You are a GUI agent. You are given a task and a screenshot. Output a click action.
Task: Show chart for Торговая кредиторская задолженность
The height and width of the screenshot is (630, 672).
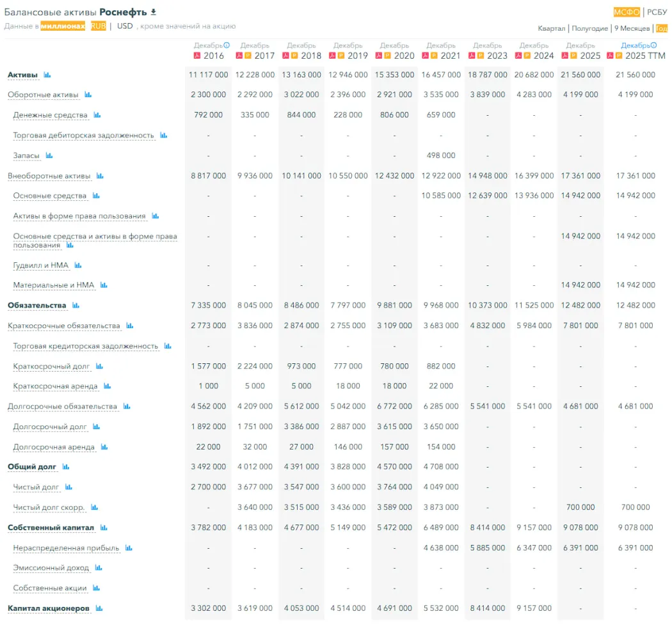coord(168,346)
